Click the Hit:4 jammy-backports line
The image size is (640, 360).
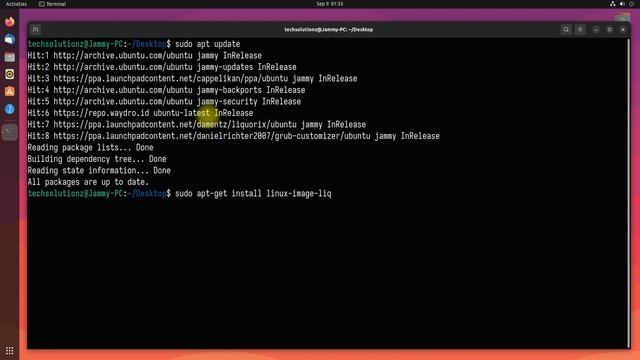click(x=166, y=90)
